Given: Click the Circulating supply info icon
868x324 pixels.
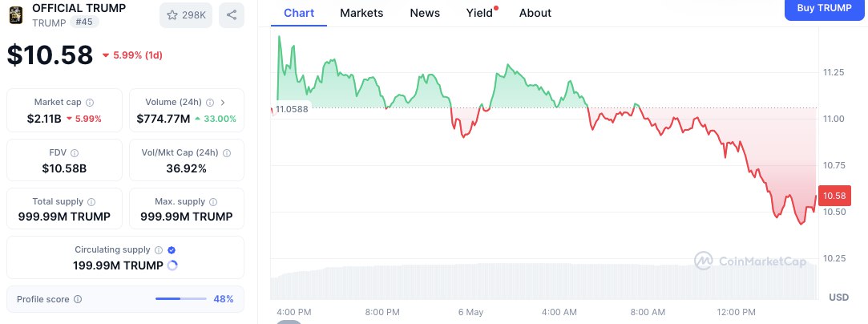Looking at the screenshot, I should coord(159,250).
